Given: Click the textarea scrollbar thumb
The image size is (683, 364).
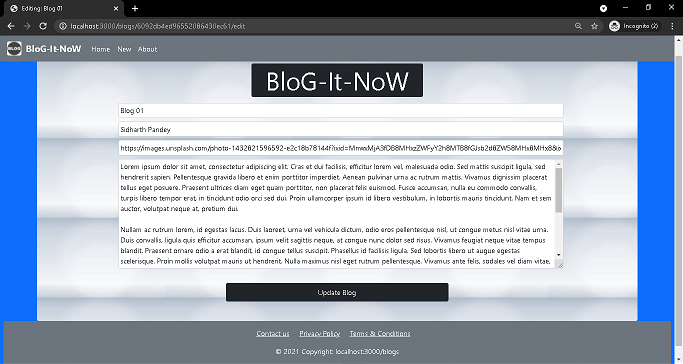Looking at the screenshot, I should (558, 190).
